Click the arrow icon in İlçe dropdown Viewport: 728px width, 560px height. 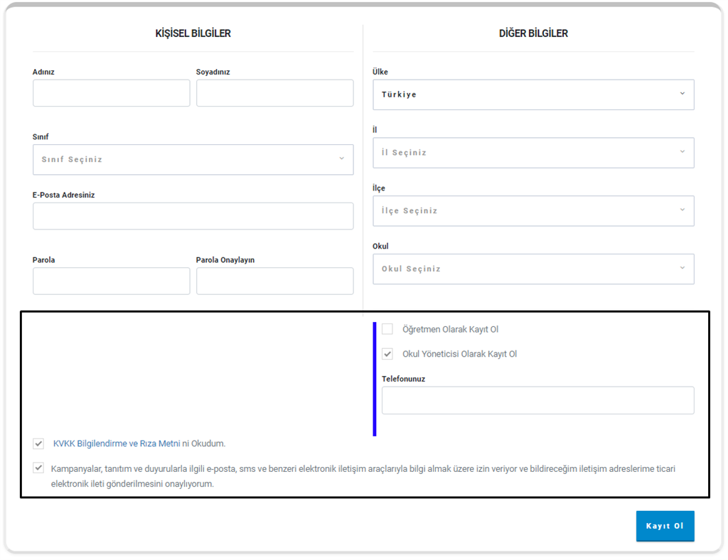pyautogui.click(x=682, y=210)
